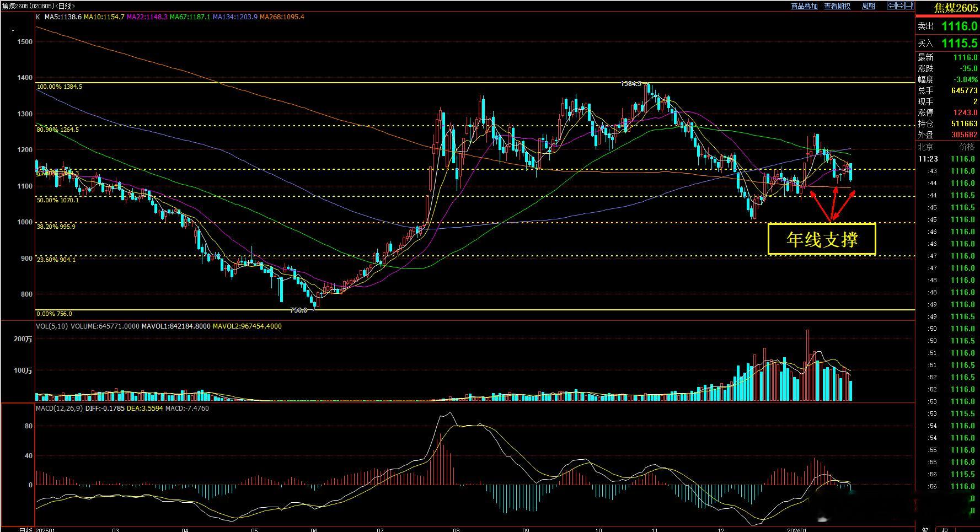Click the MACD:-7.4760 value

(187, 409)
